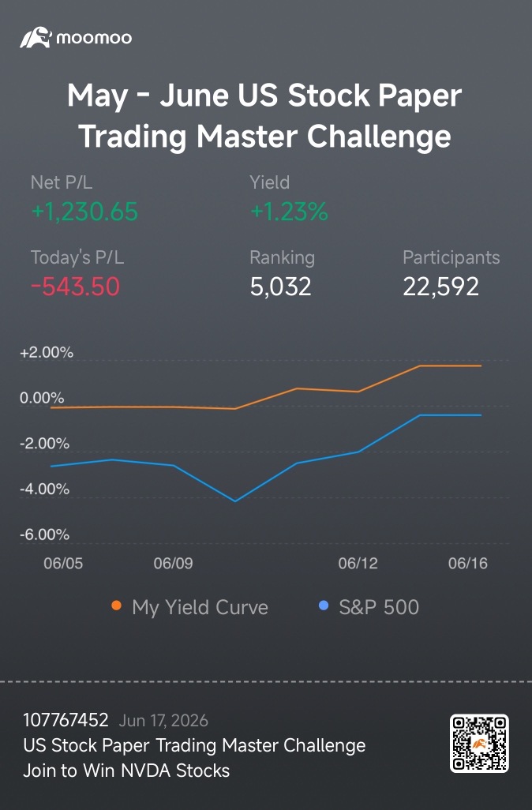The image size is (532, 810).
Task: Click the lowest point of S&P 500 line
Action: tap(235, 501)
